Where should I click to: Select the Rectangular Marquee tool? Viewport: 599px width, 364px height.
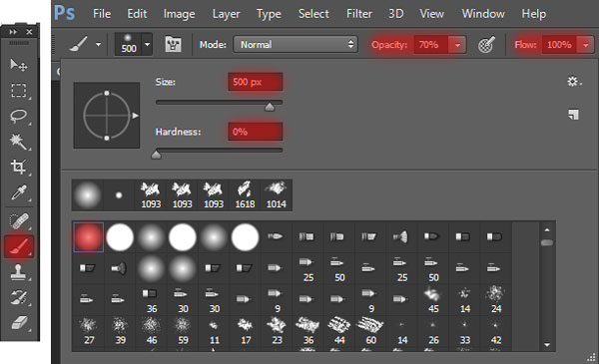tap(18, 91)
